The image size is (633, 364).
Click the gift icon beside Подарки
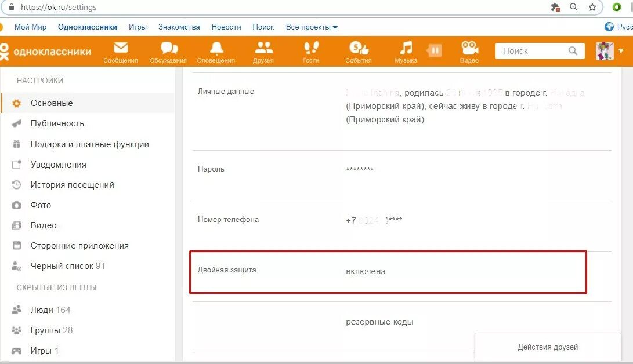click(17, 144)
